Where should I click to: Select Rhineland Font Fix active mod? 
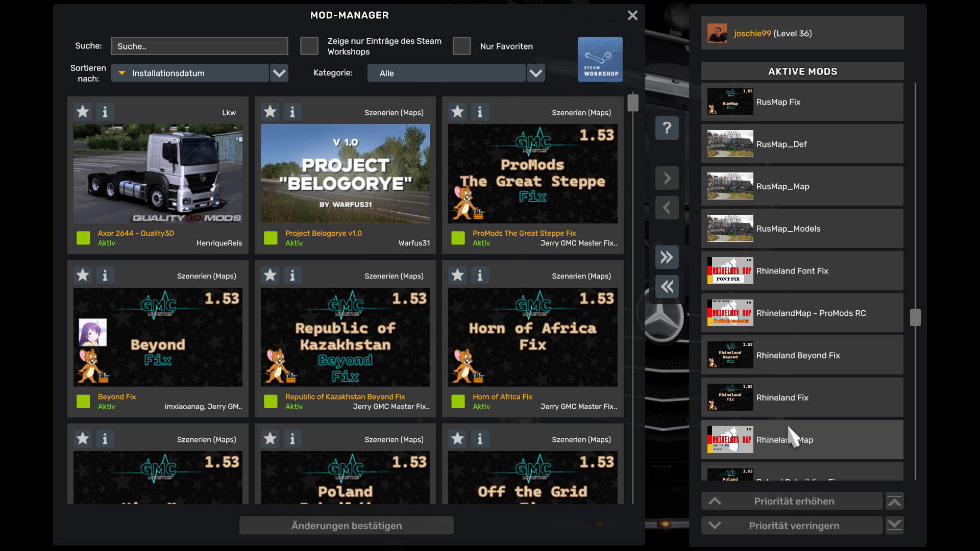click(x=802, y=271)
